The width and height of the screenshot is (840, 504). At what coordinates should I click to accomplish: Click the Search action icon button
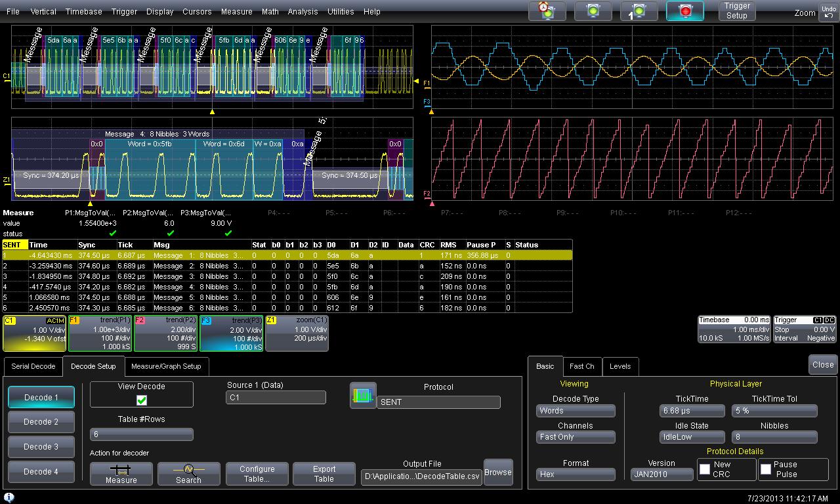(x=189, y=473)
